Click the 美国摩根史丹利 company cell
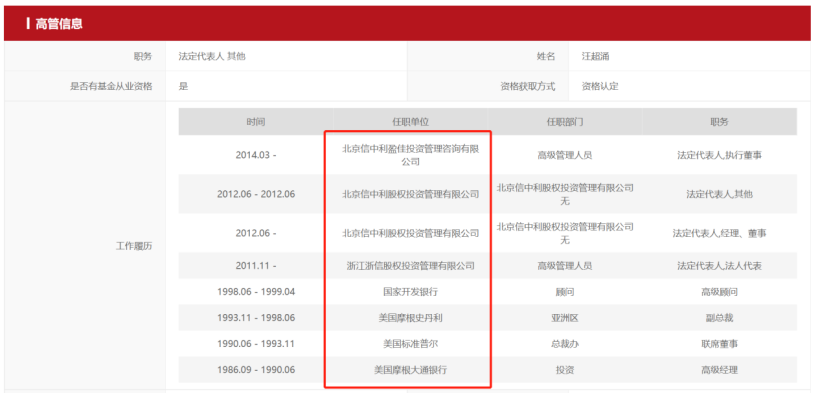The height and width of the screenshot is (394, 830). tap(410, 318)
